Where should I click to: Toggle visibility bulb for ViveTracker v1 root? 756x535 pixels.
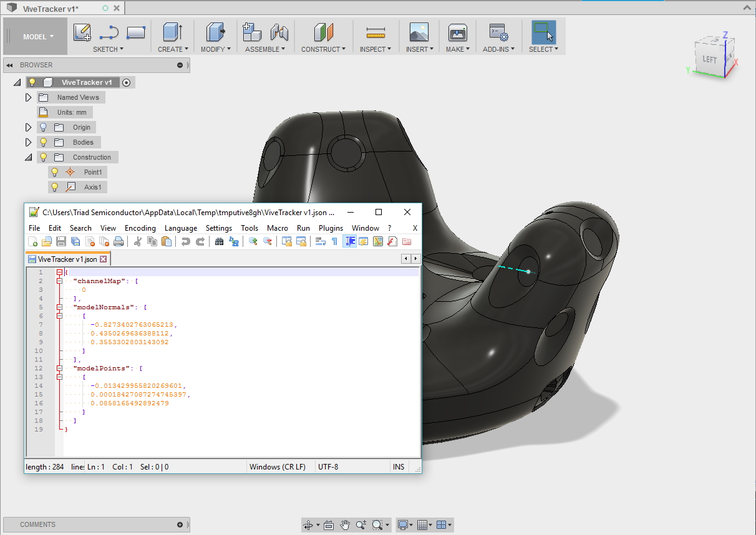(32, 82)
